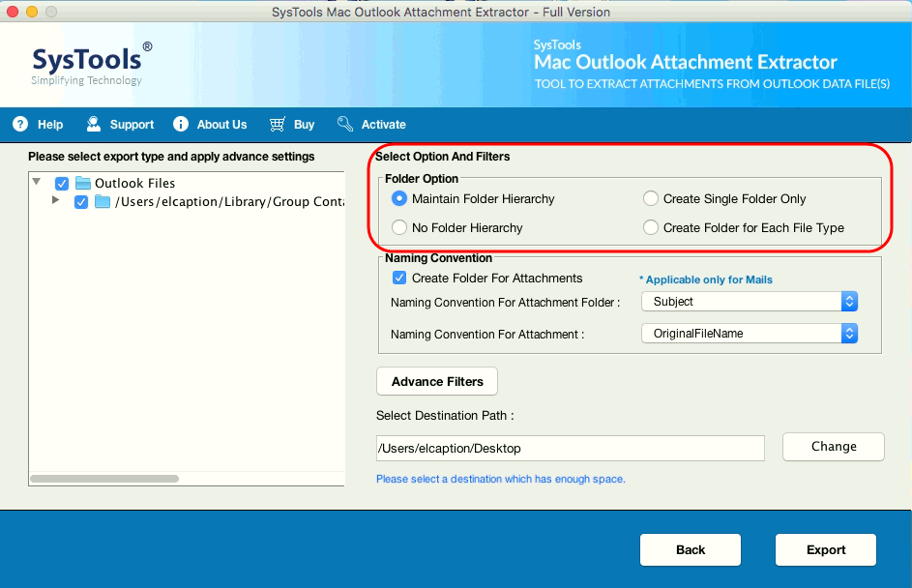Open the OriginalFileName attachment naming dropdown

point(750,334)
